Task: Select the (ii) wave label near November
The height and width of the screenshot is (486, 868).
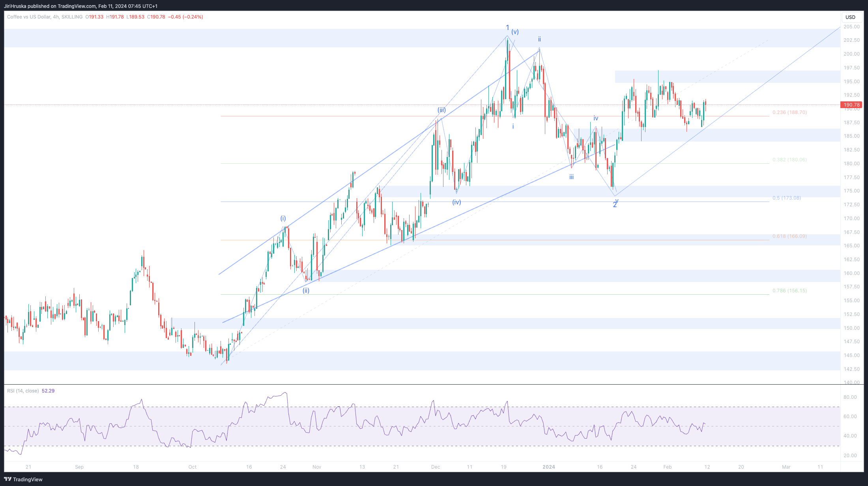Action: [306, 291]
